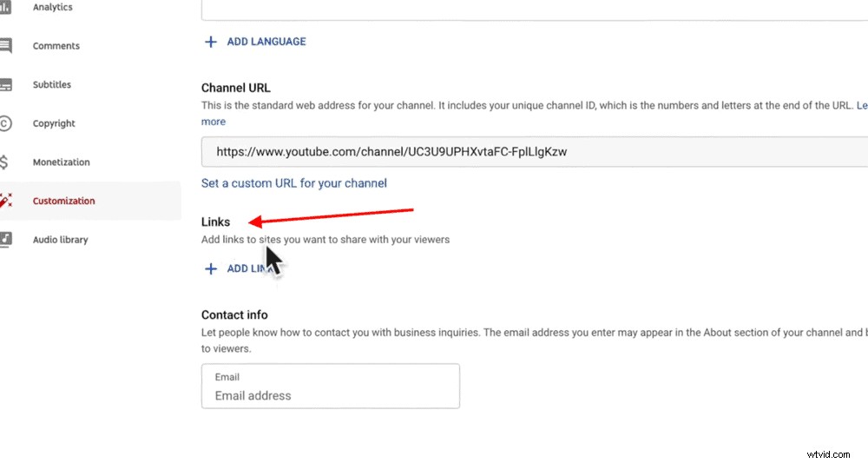The image size is (868, 463).
Task: Click the Comments speech bubble icon
Action: point(5,46)
